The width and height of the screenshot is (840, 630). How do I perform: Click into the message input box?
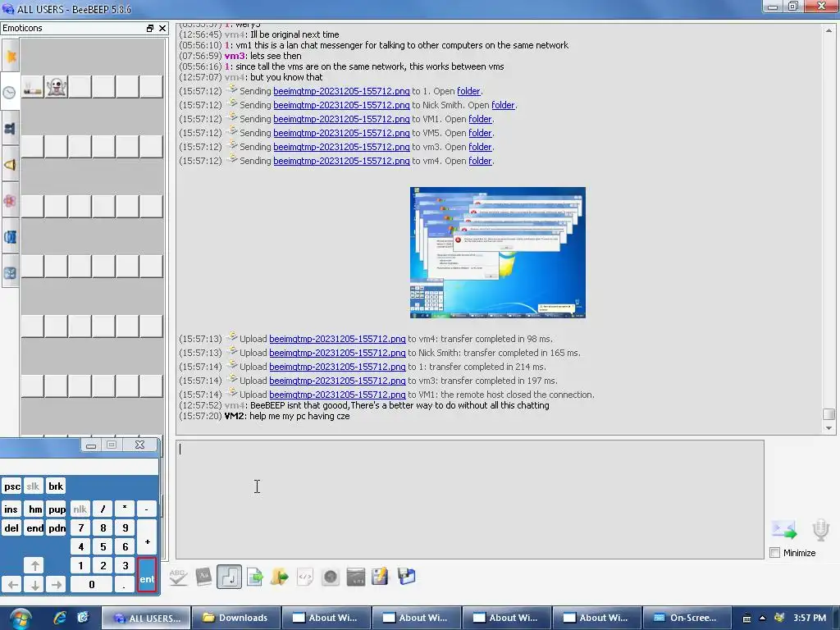[470, 500]
